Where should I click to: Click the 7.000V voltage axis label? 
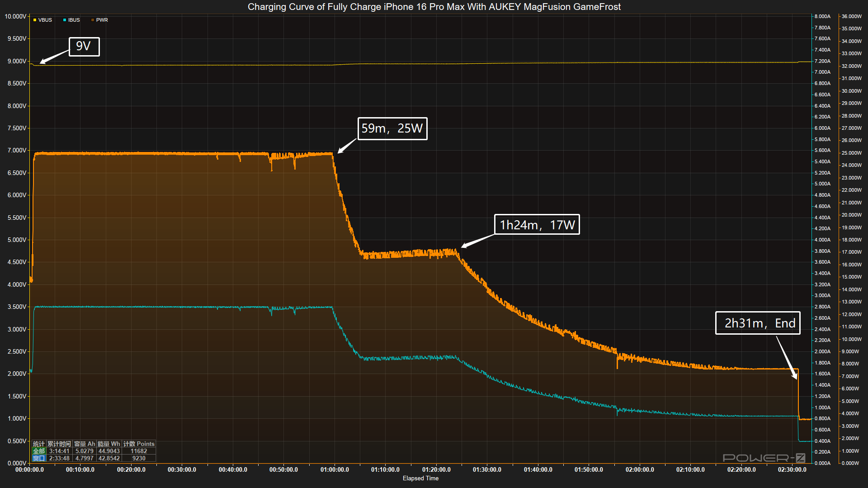17,150
